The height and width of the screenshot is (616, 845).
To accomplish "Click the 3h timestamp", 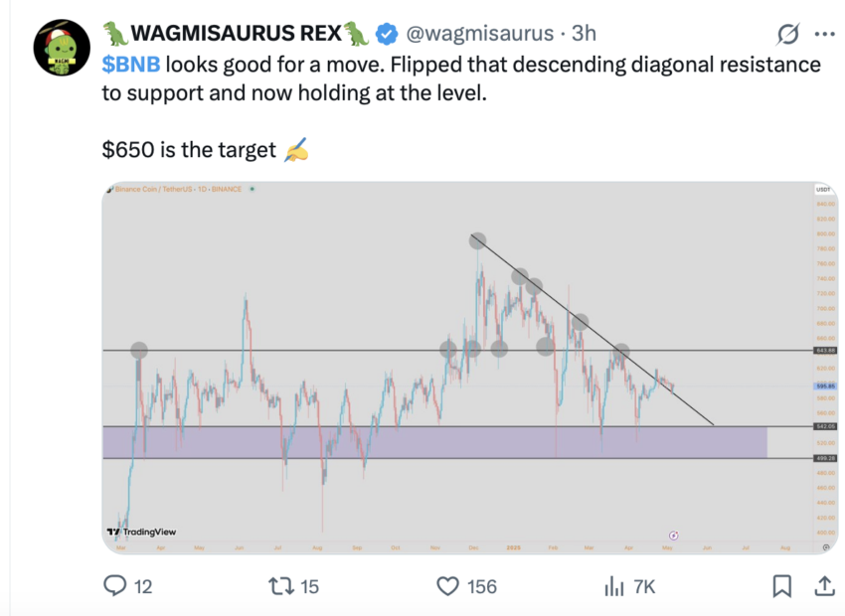I will pyautogui.click(x=584, y=34).
